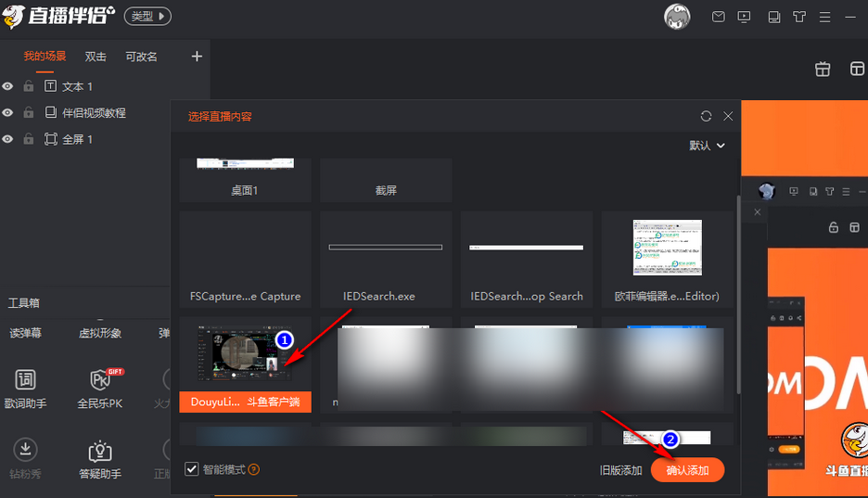Hide the 文本 1 layer via eye icon
This screenshot has height=498, width=868.
pos(7,86)
